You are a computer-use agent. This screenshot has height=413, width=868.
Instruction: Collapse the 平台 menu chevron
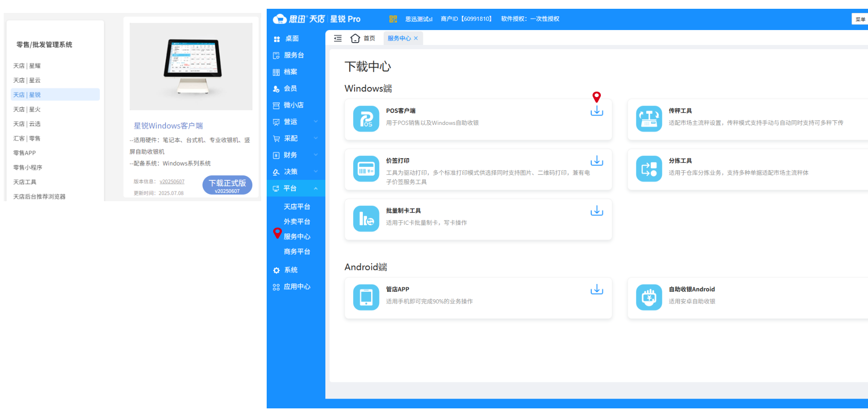pyautogui.click(x=316, y=188)
